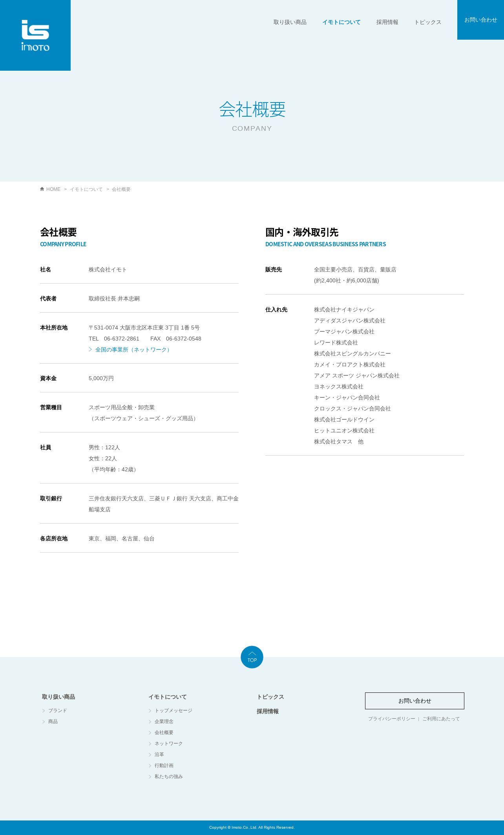504x835 pixels.
Task: Click the footer heading イモトについて
Action: (x=168, y=697)
